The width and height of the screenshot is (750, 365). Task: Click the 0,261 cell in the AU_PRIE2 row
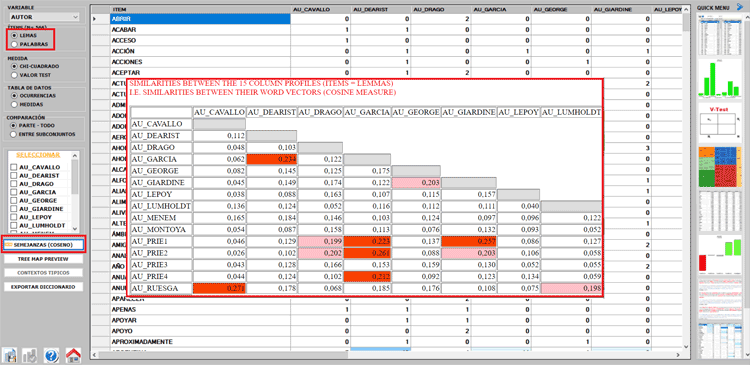tap(367, 253)
